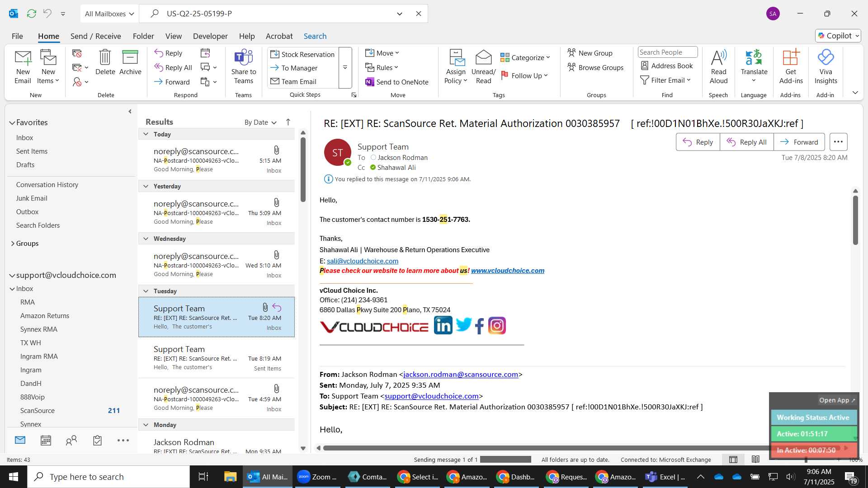Open the search history dropdown arrow
Viewport: 868px width, 488px height.
tap(400, 14)
